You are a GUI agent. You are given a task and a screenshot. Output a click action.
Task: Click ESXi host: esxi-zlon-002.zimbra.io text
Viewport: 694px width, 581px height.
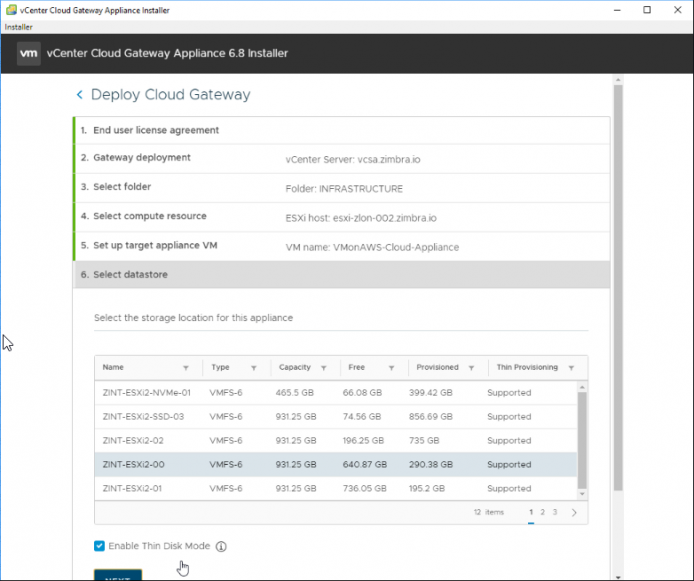361,218
